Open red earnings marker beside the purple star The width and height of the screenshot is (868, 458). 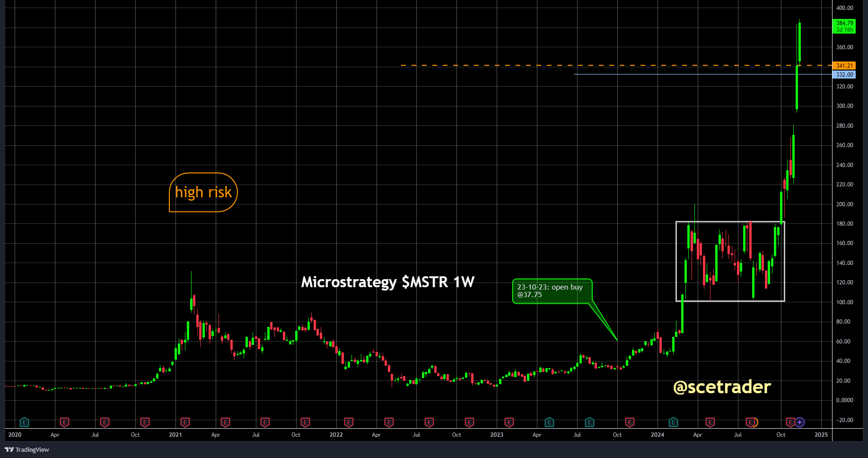coord(790,422)
